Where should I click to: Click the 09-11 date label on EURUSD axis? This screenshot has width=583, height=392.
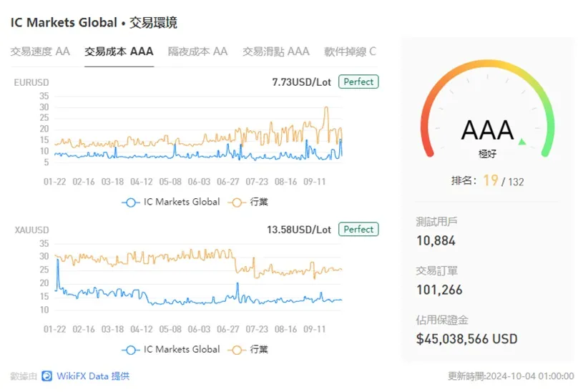[x=315, y=182]
